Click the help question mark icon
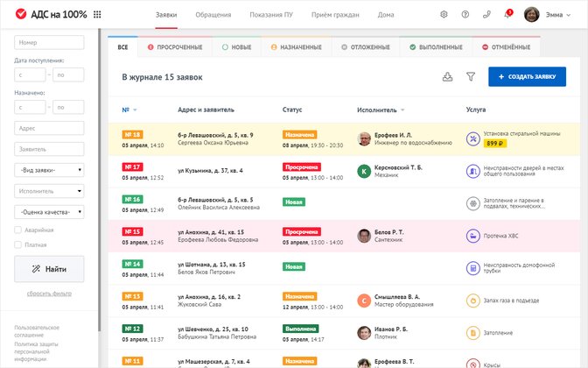The image size is (588, 368). (x=465, y=15)
